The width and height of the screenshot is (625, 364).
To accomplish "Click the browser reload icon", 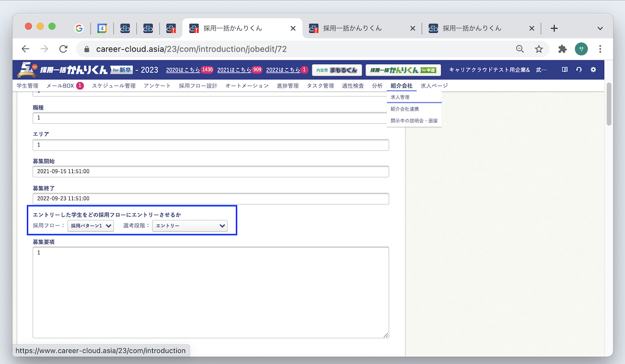I will coord(63,49).
